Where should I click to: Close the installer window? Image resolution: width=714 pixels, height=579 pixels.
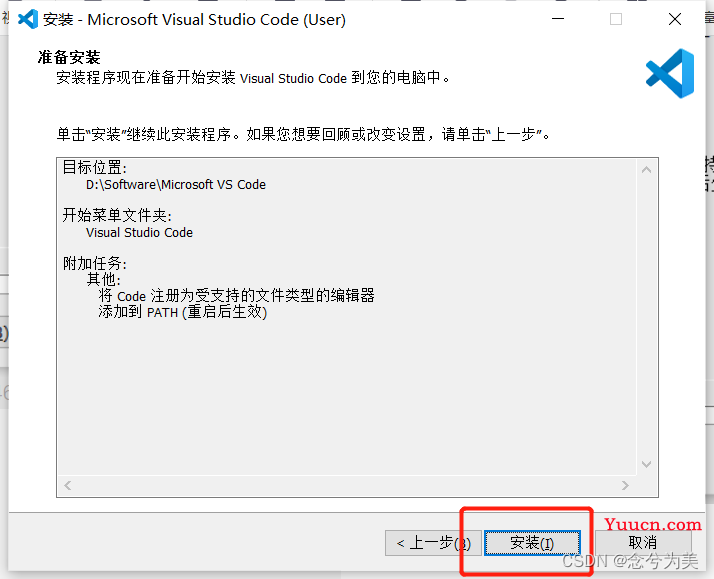(675, 19)
